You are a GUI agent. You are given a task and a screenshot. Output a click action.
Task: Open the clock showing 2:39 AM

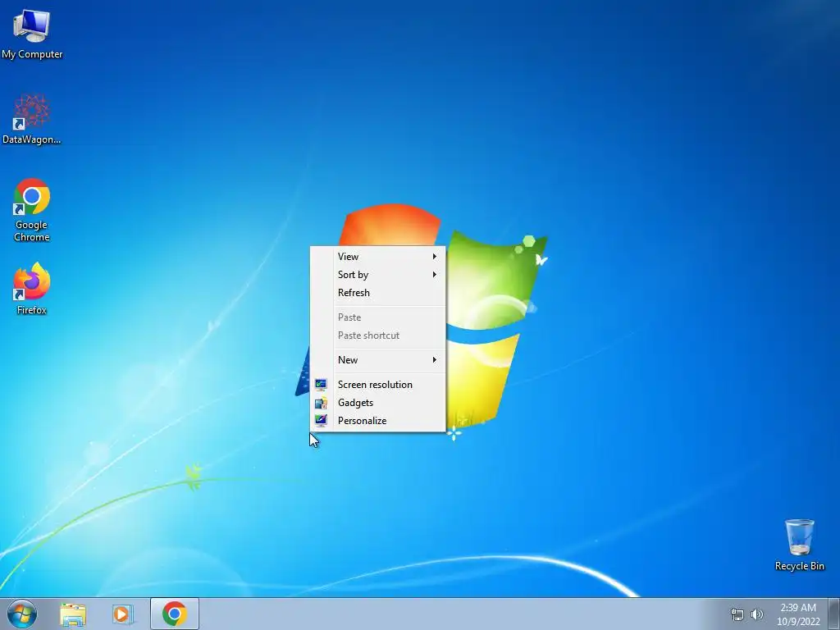click(798, 614)
